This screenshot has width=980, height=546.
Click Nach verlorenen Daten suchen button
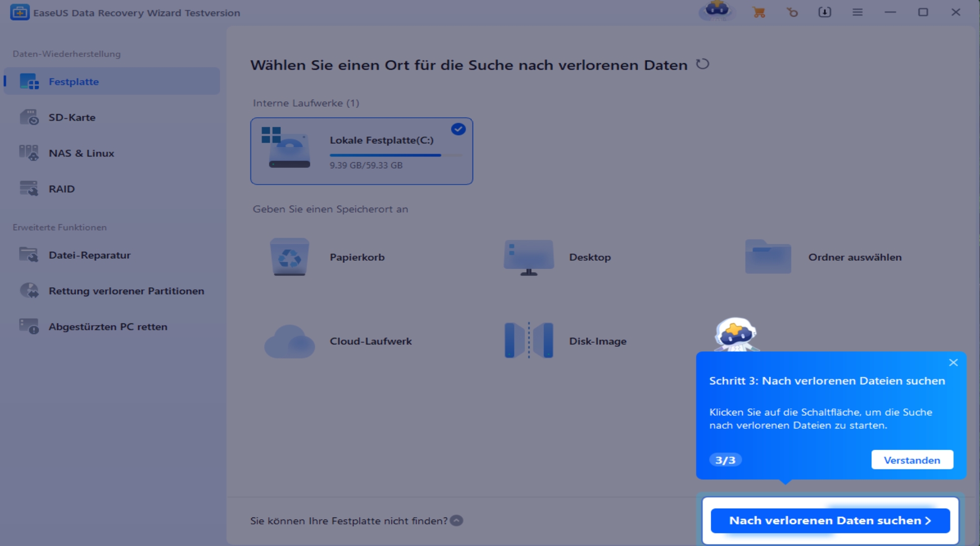click(829, 520)
